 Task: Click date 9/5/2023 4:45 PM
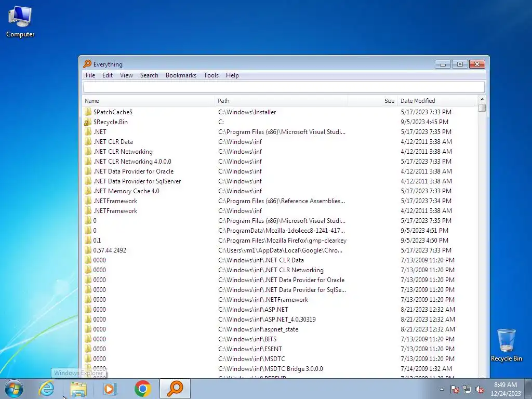(424, 122)
